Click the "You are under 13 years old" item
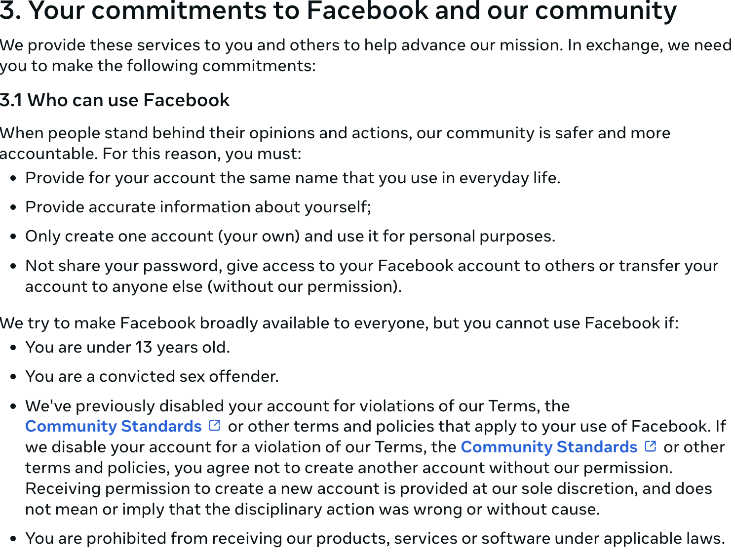The image size is (735, 560). (127, 347)
